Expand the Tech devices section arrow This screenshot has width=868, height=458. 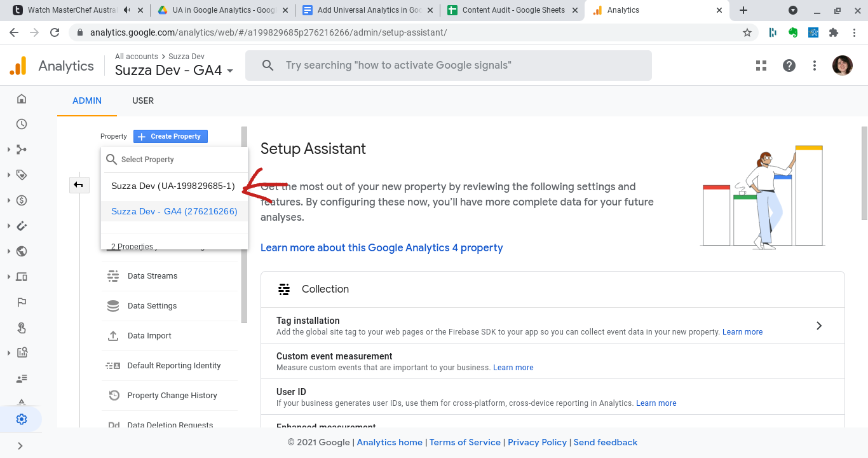tap(9, 277)
